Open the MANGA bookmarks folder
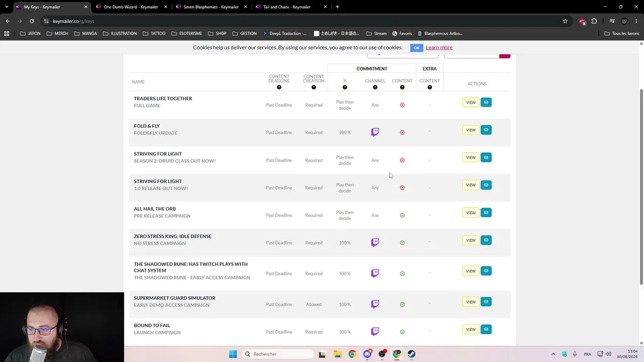 point(85,34)
